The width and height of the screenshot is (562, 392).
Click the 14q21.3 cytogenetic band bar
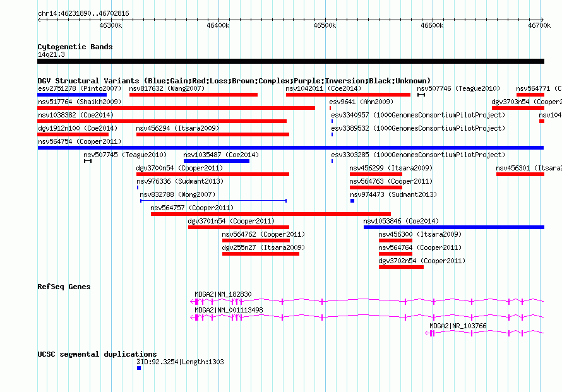coord(290,61)
